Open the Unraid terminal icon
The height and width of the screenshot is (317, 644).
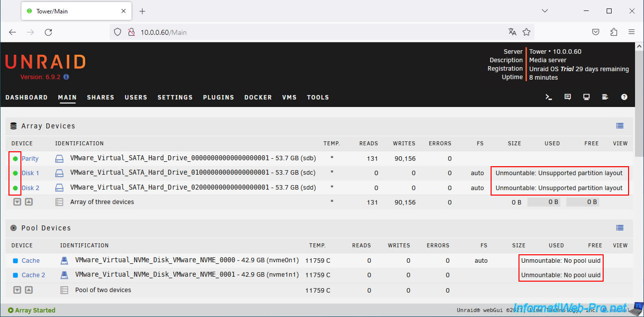click(549, 97)
